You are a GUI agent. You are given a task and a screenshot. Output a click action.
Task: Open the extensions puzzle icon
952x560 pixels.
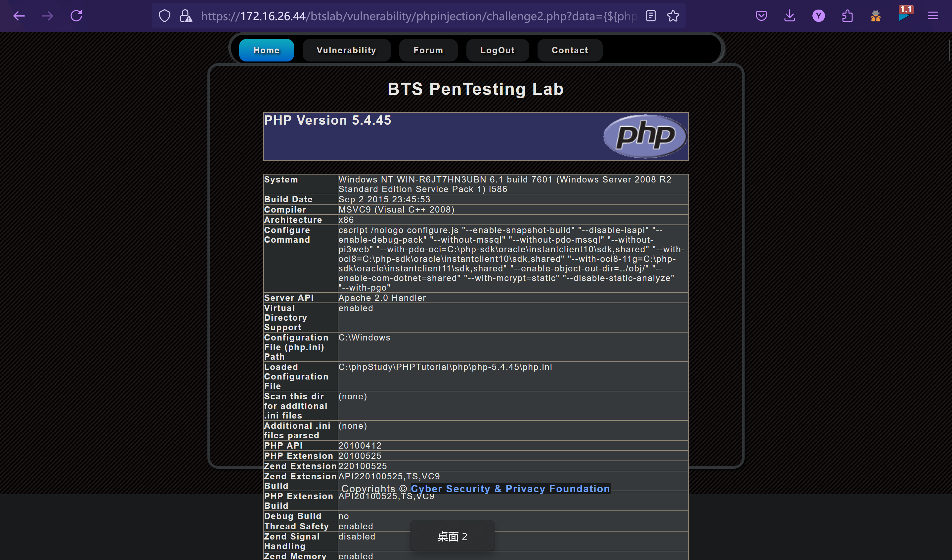tap(847, 16)
